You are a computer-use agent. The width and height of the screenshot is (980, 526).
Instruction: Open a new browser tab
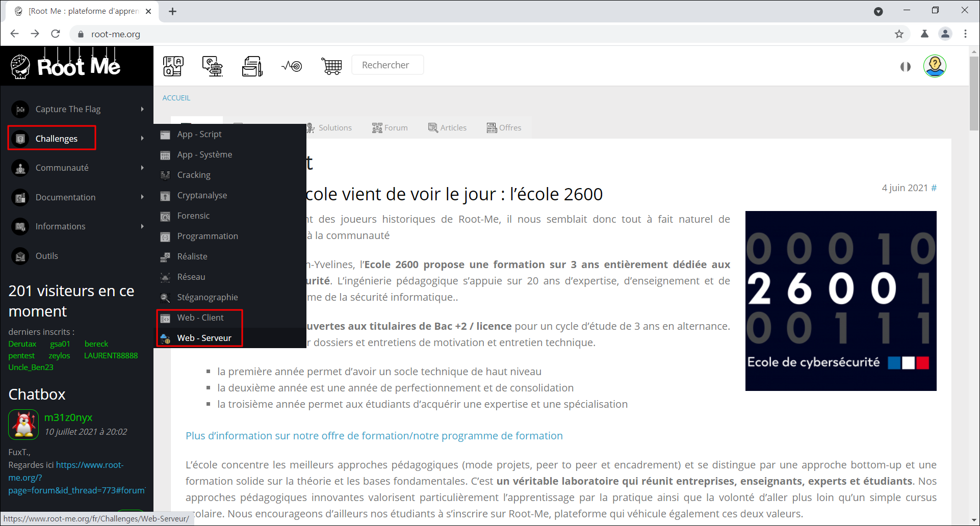(173, 11)
